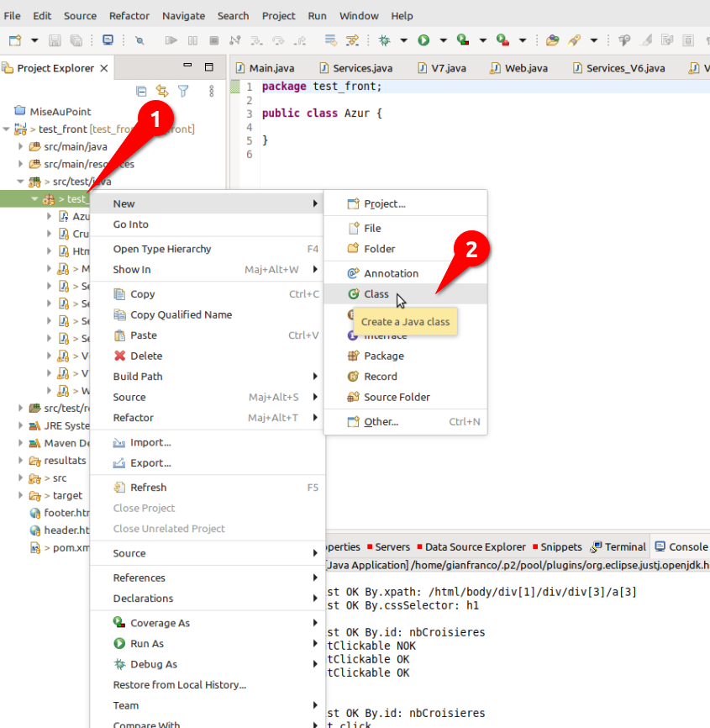710x728 pixels.
Task: Expand the src/main/java tree node
Action: pyautogui.click(x=21, y=146)
